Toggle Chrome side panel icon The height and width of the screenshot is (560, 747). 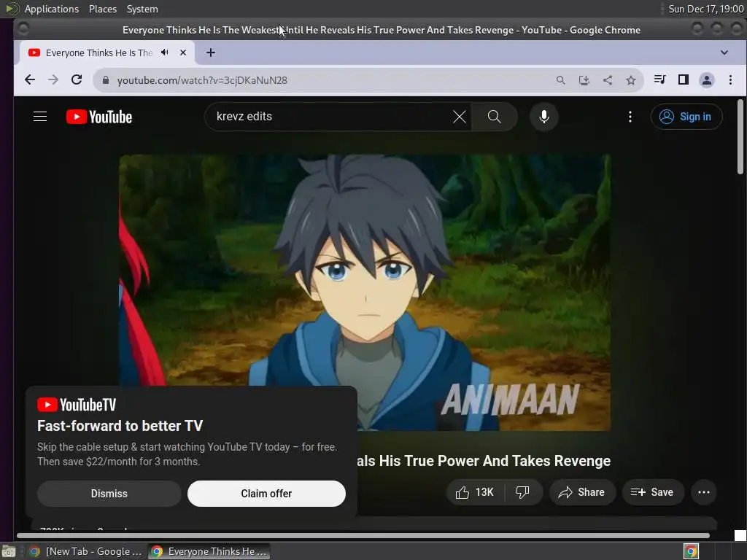(x=683, y=79)
